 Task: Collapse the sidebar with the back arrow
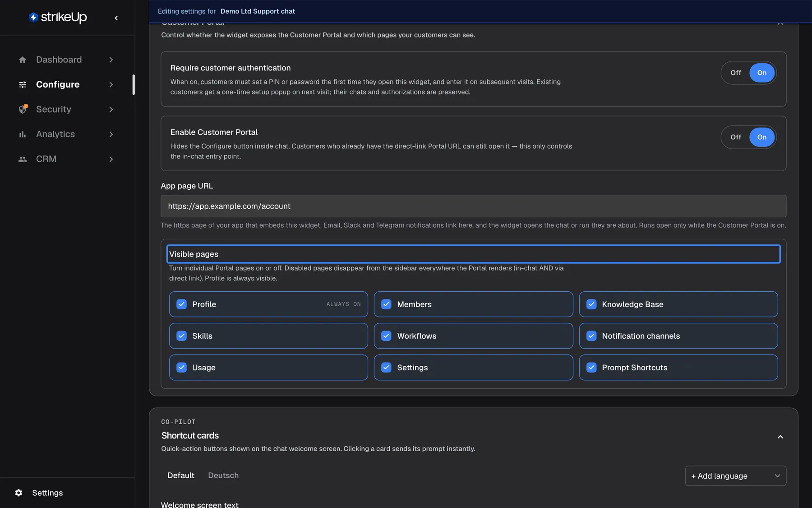pos(116,18)
